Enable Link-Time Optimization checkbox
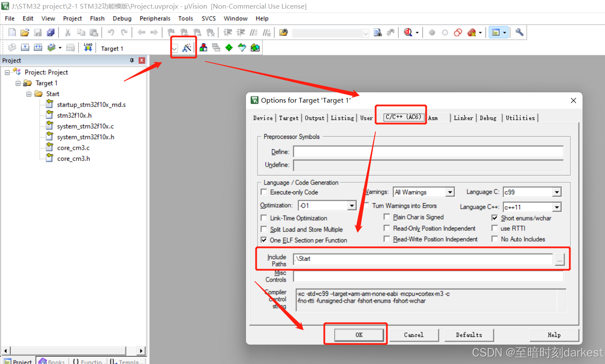 tap(264, 218)
